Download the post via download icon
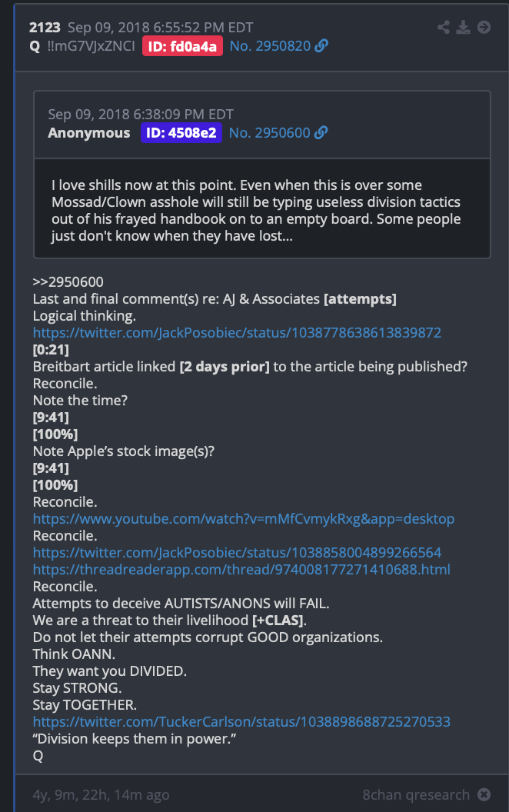 464,27
